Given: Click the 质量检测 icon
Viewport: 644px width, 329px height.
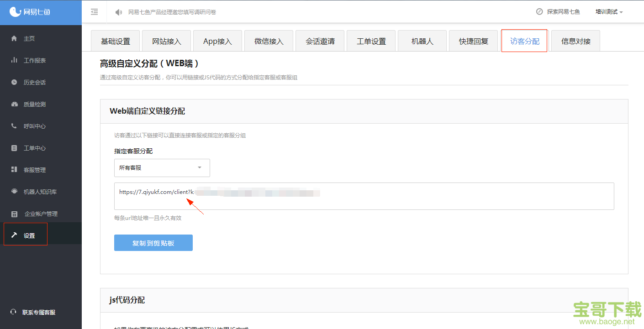Looking at the screenshot, I should tap(14, 104).
